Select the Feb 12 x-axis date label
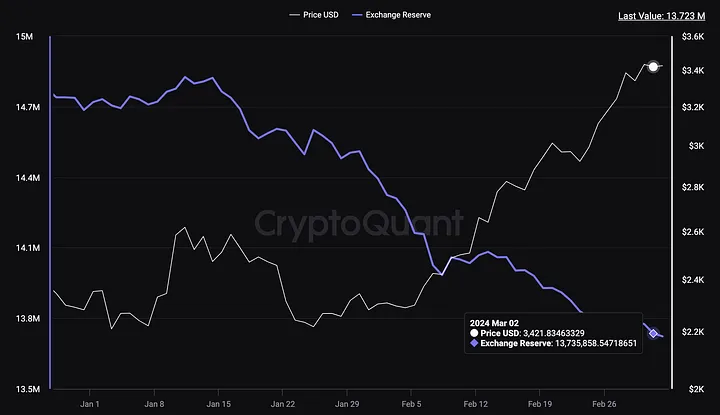Screen dimensions: 720x415 pyautogui.click(x=475, y=405)
